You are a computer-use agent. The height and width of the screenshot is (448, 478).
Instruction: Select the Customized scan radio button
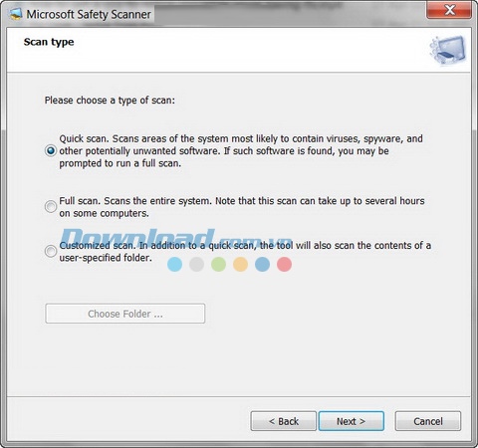(51, 251)
